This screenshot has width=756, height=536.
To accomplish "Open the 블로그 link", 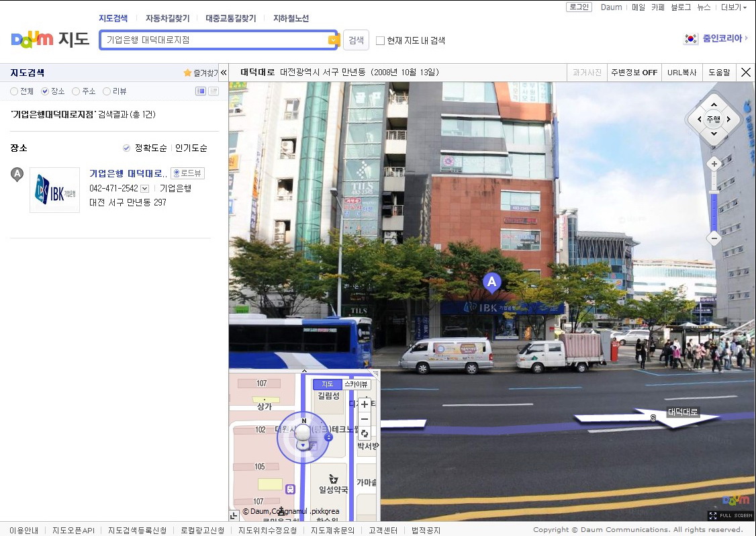I will 681,7.
